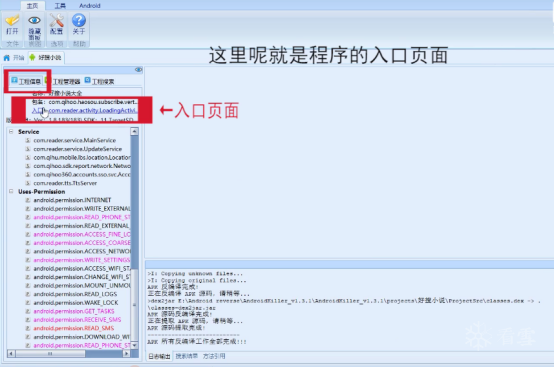Collapse the Service tree node

click(x=11, y=131)
